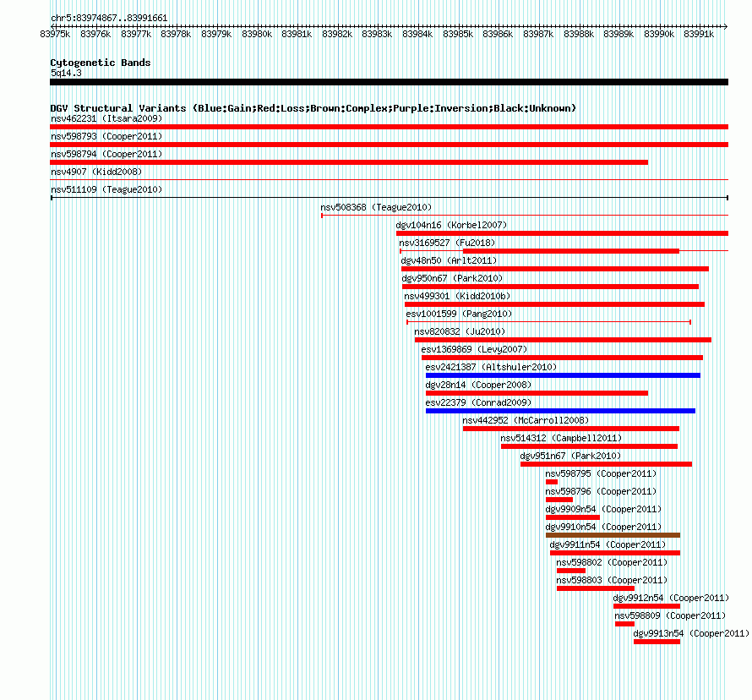Click the dgv48n50 (Arlt2011) red bar
The height and width of the screenshot is (700, 752).
point(555,269)
